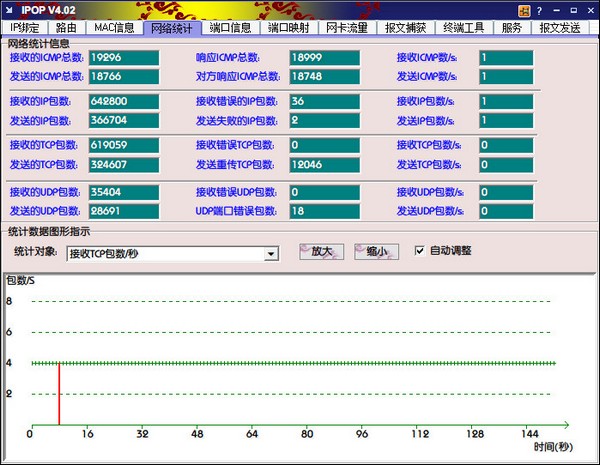Screen dimensions: 600x465
Task: Click the IPOP application icon in title bar
Action: [9, 9]
